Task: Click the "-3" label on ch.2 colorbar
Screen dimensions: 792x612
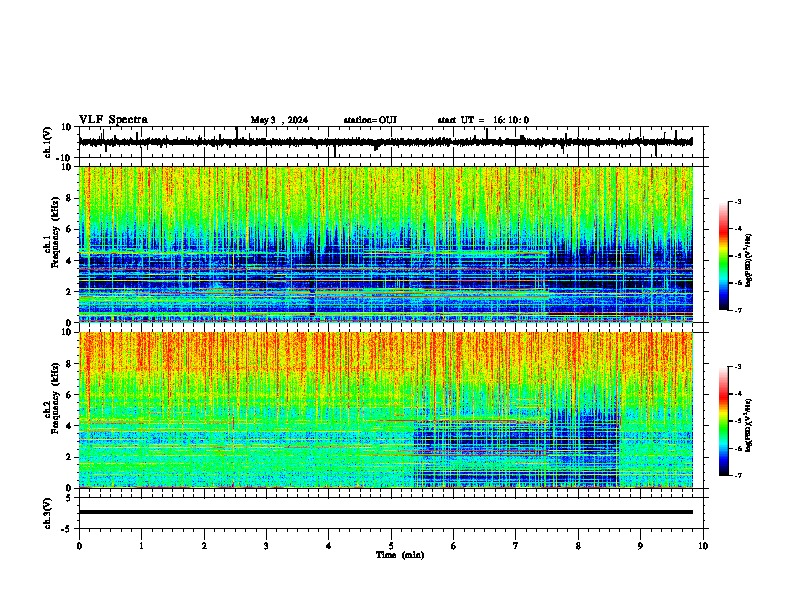Action: [x=737, y=367]
